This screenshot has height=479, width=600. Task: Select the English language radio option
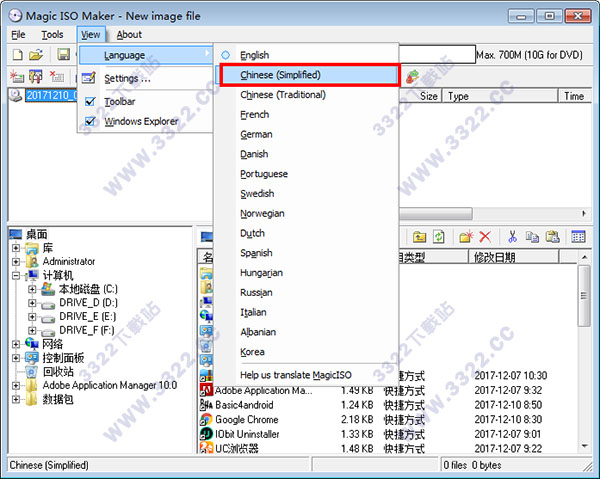254,55
